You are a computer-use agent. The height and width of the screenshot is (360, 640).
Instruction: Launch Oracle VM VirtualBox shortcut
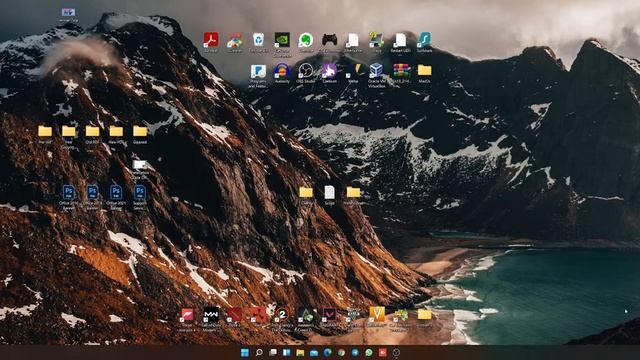point(376,71)
